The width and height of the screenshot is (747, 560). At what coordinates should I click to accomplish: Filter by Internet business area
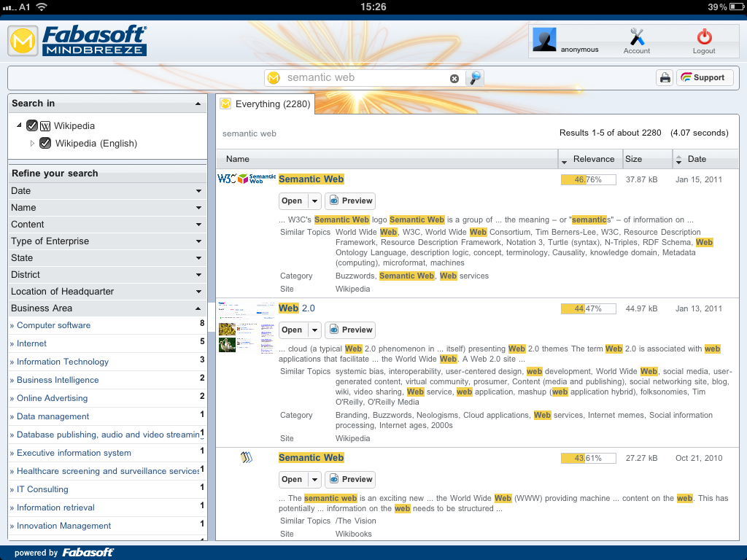point(31,343)
